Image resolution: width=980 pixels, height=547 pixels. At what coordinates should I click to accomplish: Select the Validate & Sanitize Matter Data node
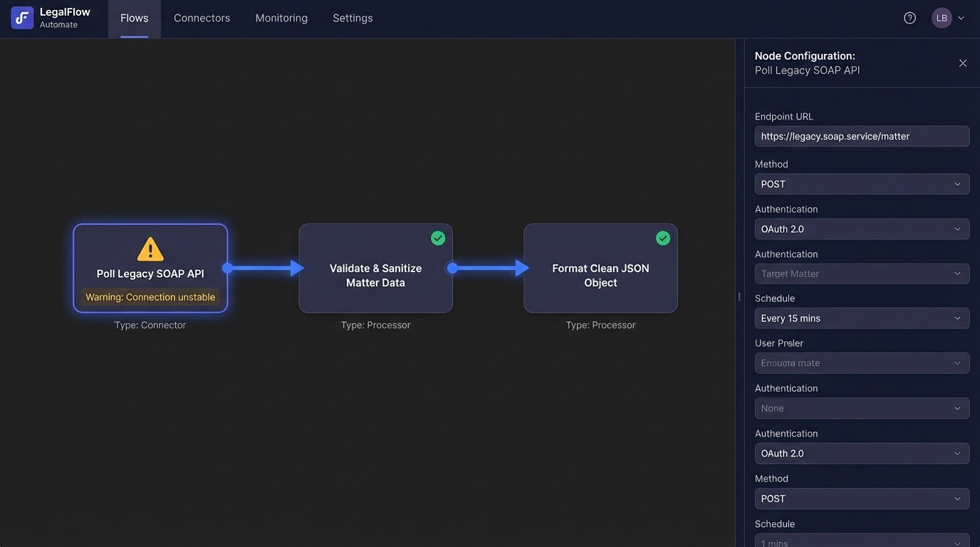pyautogui.click(x=375, y=276)
